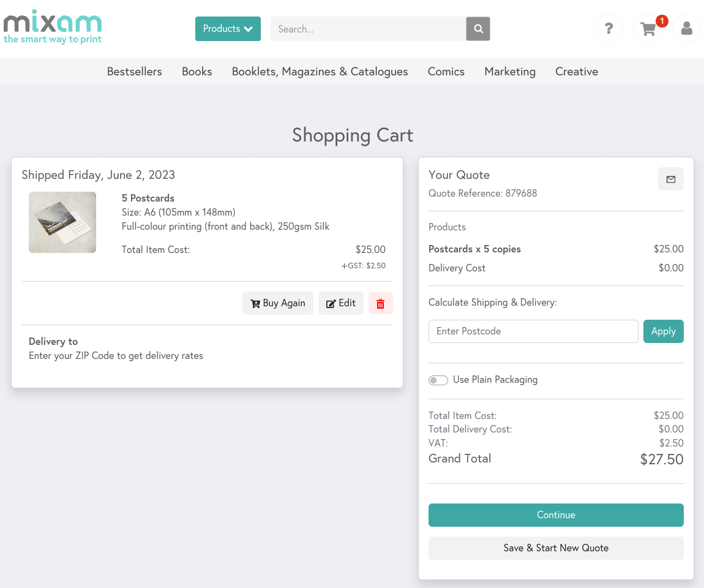Click Save & Start New Quote

pos(556,548)
